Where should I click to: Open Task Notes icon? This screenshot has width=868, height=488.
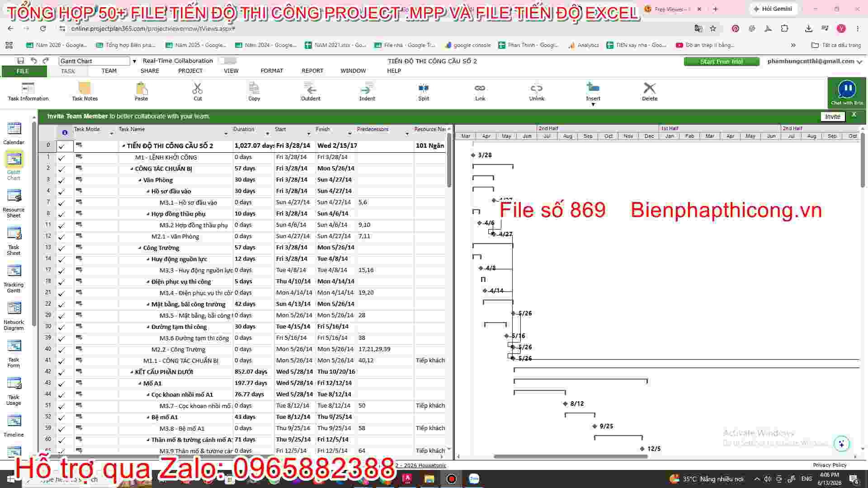click(x=85, y=88)
